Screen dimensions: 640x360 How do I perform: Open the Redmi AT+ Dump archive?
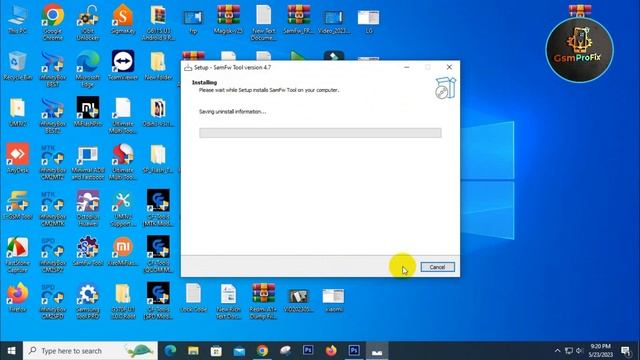264,301
